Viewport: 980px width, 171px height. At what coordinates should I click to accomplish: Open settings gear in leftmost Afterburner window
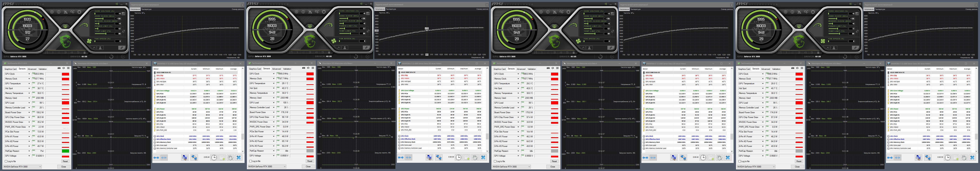pos(79,12)
